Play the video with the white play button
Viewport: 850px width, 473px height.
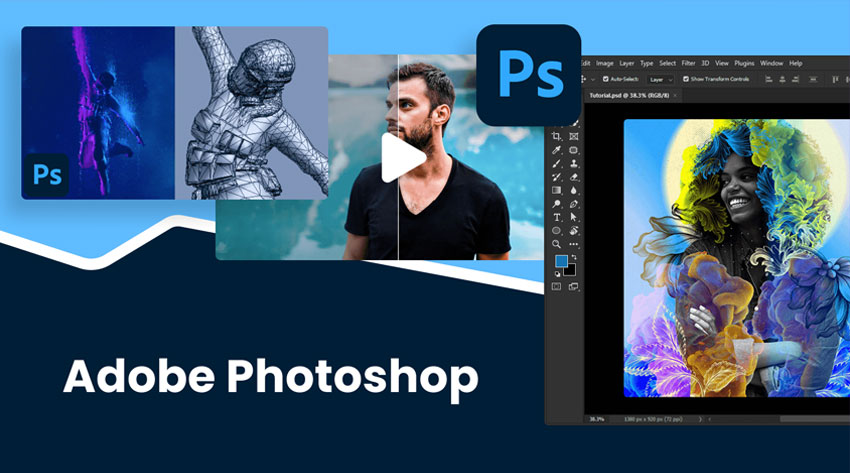pos(403,158)
